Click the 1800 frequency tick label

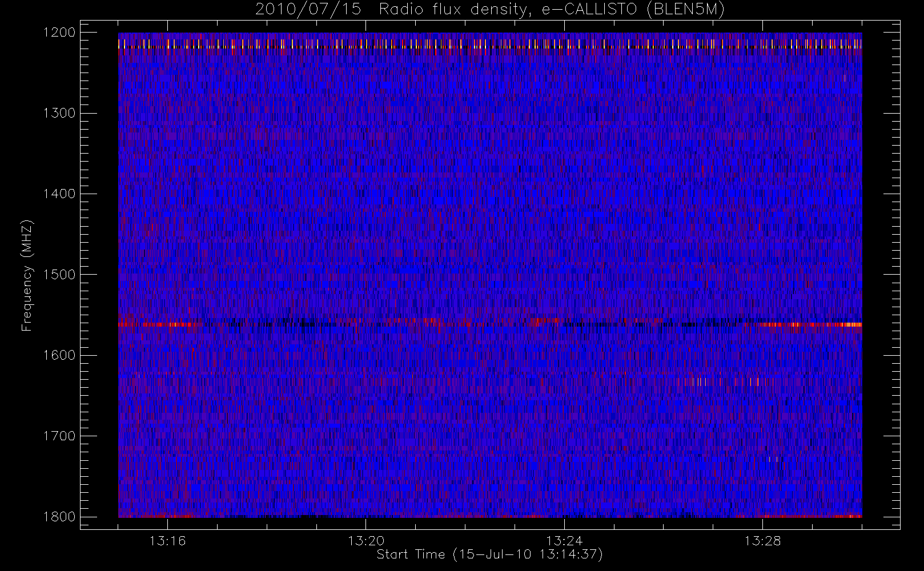click(x=59, y=517)
